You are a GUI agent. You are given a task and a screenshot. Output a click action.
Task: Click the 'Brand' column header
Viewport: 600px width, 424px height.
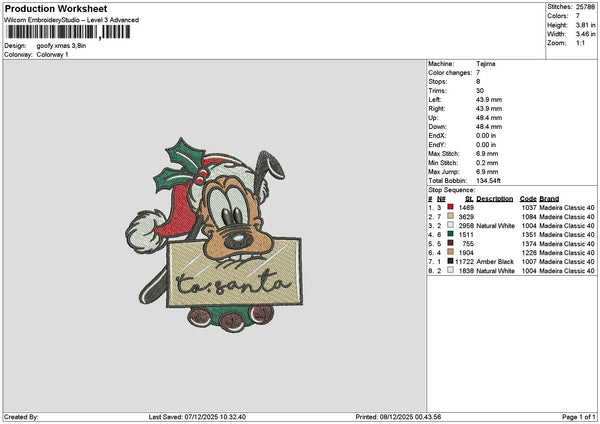click(549, 199)
